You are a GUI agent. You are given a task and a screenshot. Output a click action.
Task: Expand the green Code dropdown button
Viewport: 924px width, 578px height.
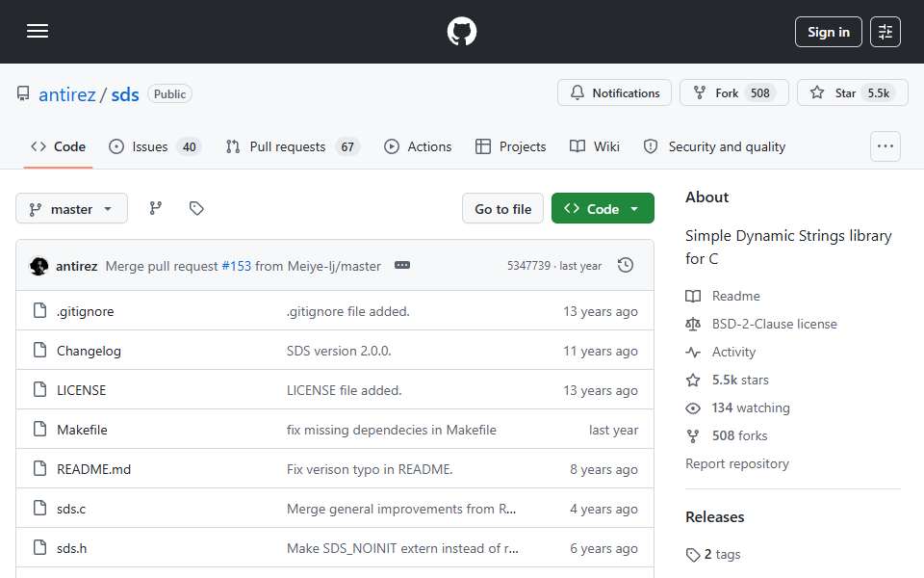pos(603,208)
